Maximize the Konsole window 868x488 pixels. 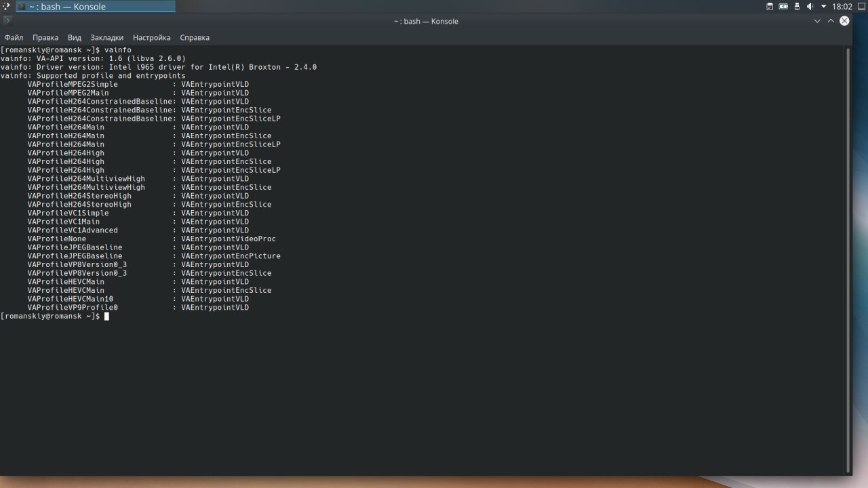click(831, 21)
